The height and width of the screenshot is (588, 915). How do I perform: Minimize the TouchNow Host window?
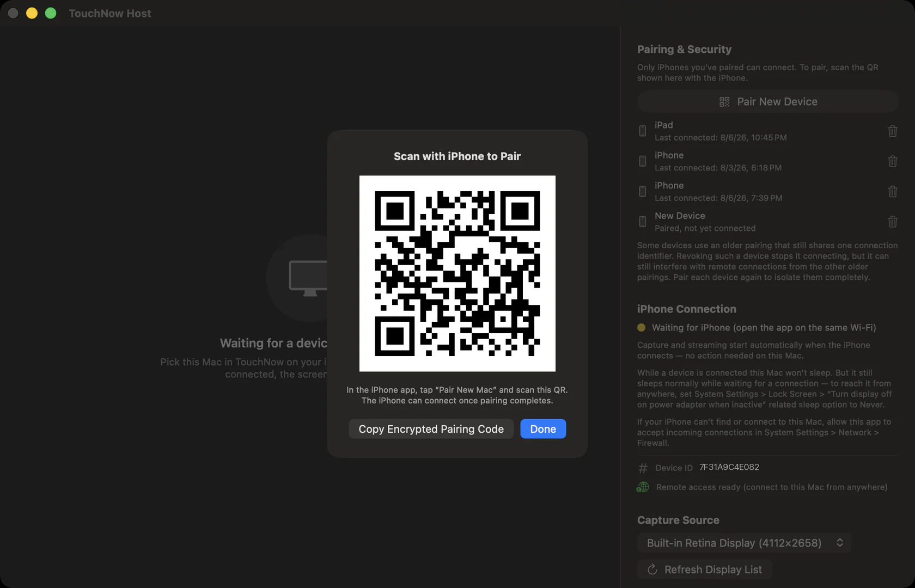point(32,13)
